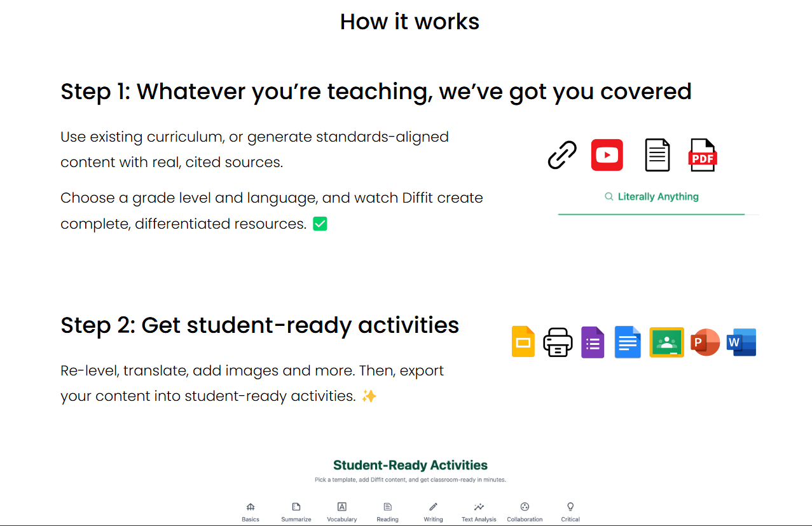Click the 'Re-level, translate' paragraph
Screen dimensions: 812x526
point(252,383)
